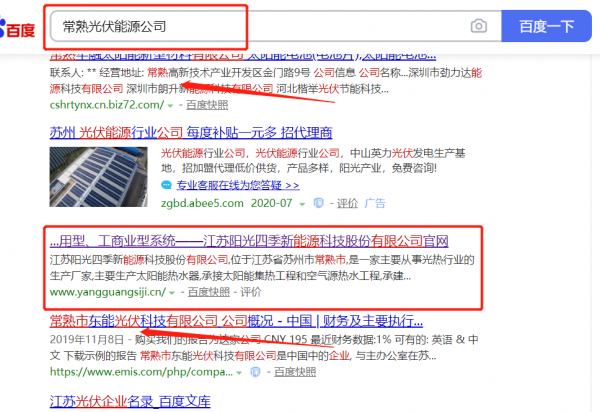This screenshot has width=600, height=412.
Task: Click 广告 label on the ad result
Action: pos(375,203)
